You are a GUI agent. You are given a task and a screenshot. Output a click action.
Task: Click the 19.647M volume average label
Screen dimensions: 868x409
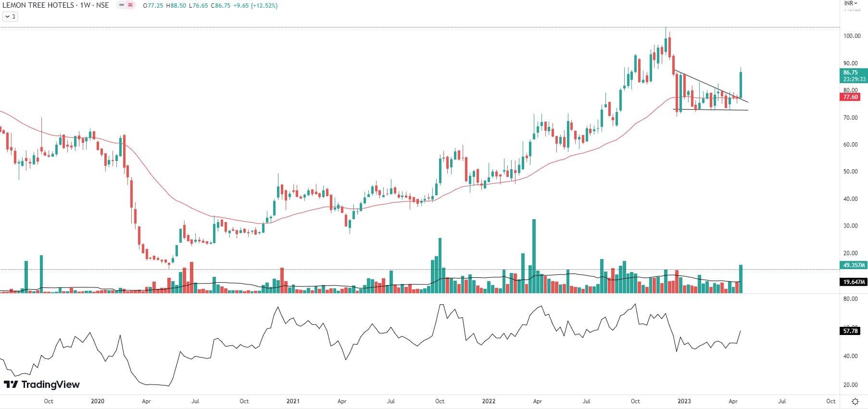pos(854,282)
